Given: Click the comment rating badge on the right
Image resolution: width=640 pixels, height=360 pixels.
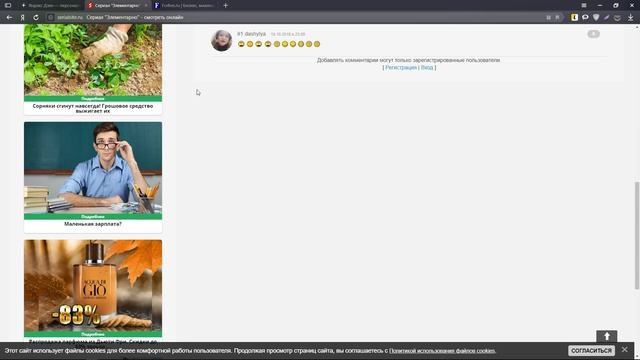Looking at the screenshot, I should point(593,34).
